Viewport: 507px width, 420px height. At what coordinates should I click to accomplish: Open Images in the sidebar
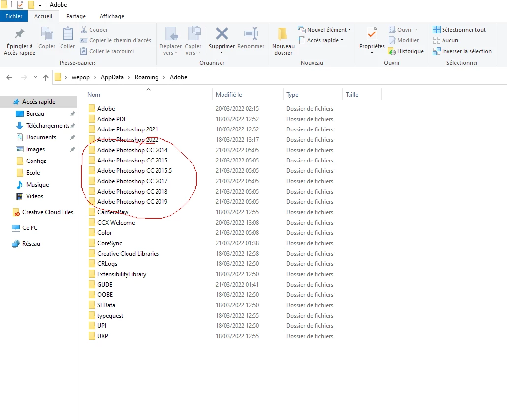coord(35,149)
